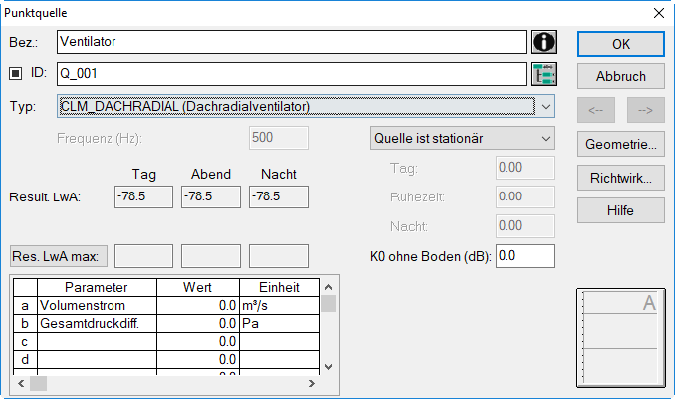Click the Res. LwA max Tag field
Image resolution: width=675 pixels, height=399 pixels.
click(x=143, y=256)
